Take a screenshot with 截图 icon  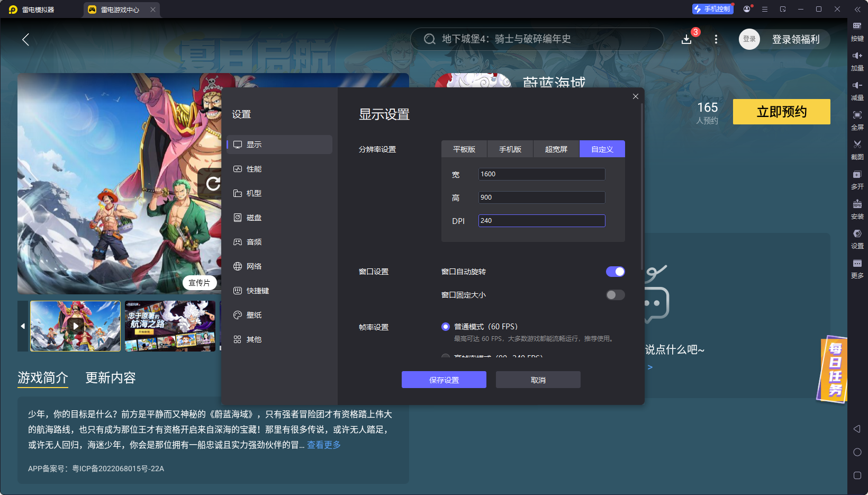(x=857, y=145)
